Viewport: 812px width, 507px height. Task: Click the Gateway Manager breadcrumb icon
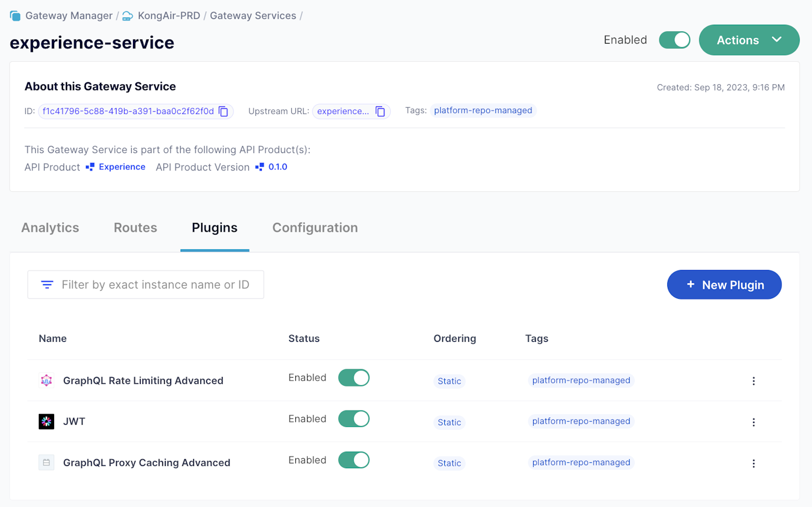click(x=15, y=15)
